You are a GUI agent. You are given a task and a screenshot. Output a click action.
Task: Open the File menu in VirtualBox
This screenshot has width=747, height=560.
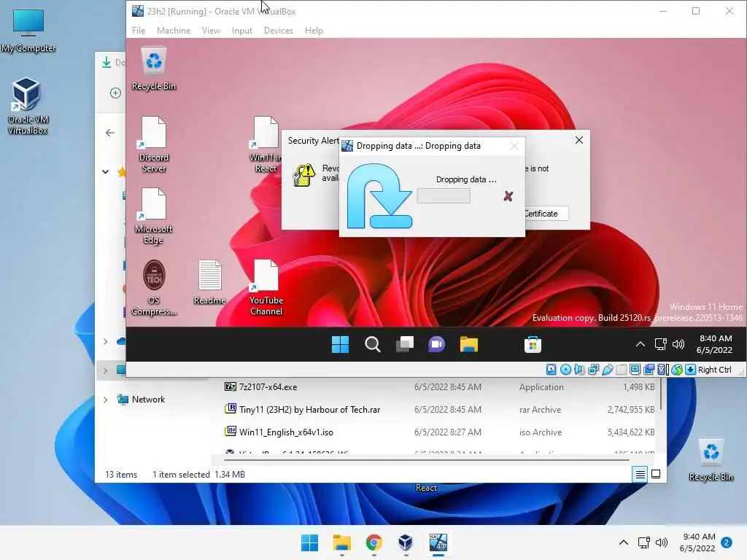[x=139, y=31]
